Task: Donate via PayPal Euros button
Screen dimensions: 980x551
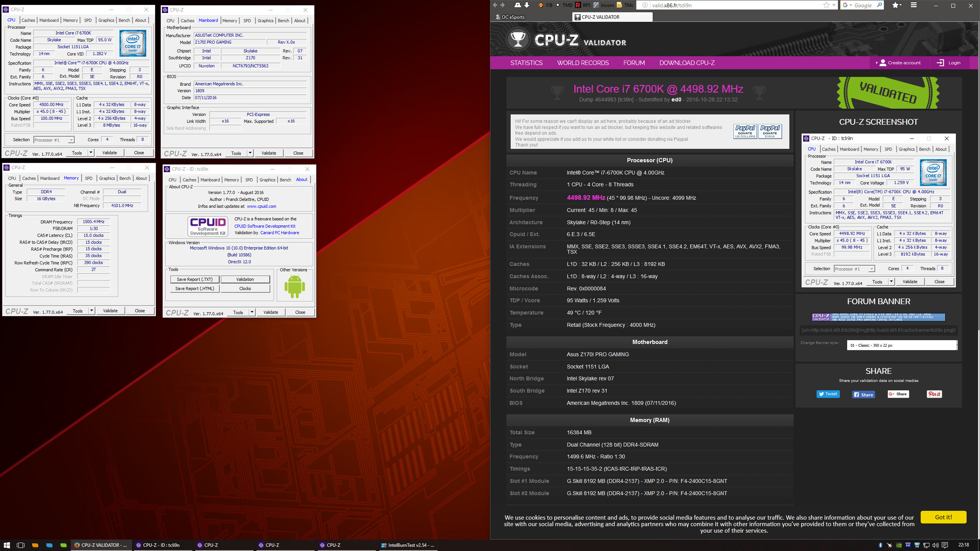Action: (770, 131)
